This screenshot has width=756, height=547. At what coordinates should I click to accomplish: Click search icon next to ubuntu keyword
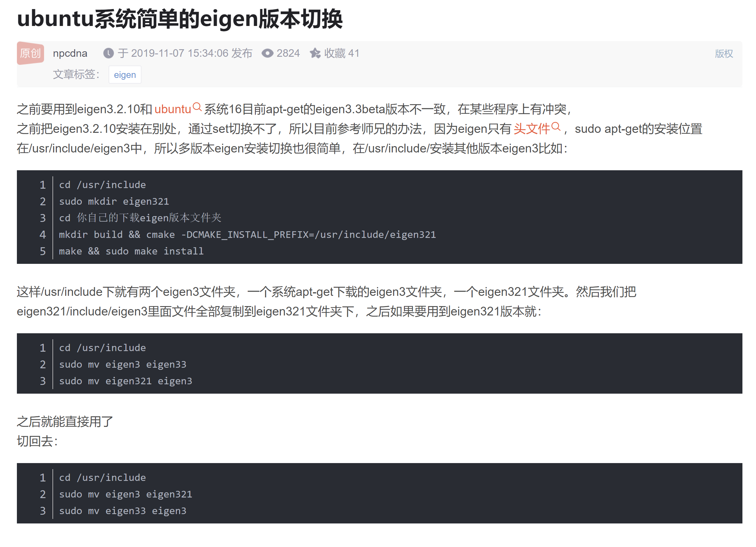tap(197, 107)
